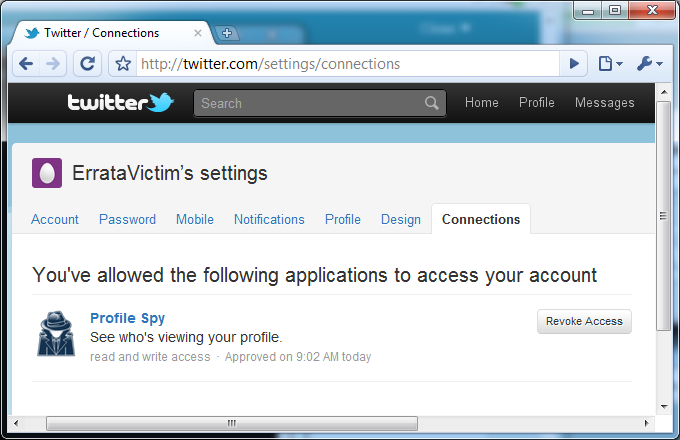Image resolution: width=680 pixels, height=440 pixels.
Task: Click the horizontal scrollbar right arrow
Action: coord(646,423)
